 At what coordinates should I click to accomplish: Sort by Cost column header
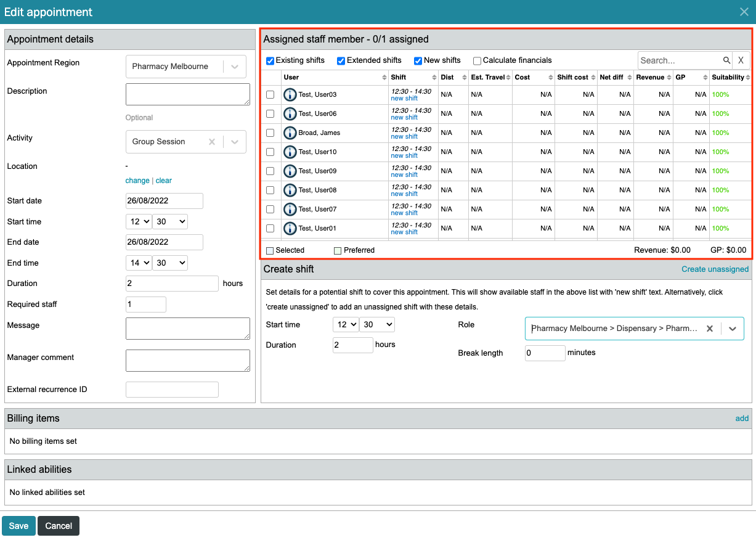tap(533, 78)
